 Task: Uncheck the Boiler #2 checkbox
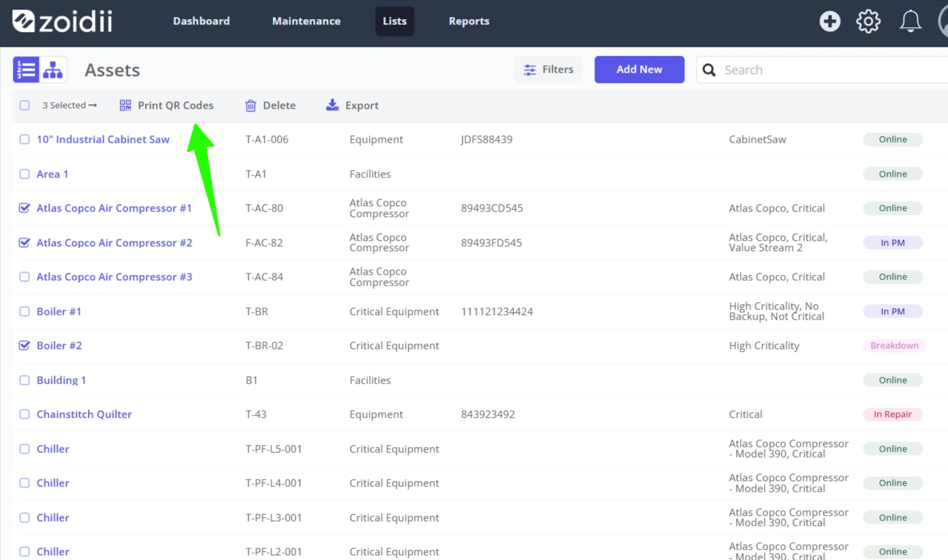point(25,346)
